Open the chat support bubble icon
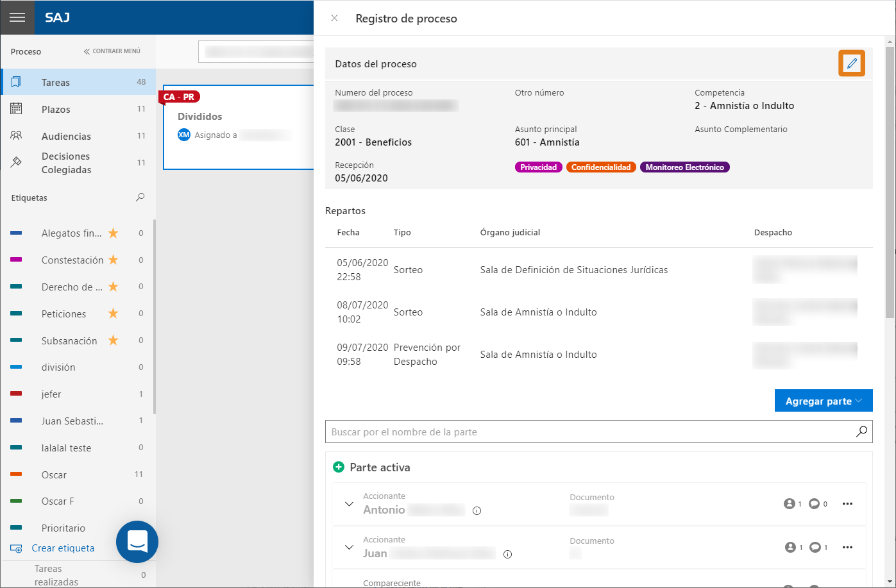The height and width of the screenshot is (588, 896). (x=137, y=541)
